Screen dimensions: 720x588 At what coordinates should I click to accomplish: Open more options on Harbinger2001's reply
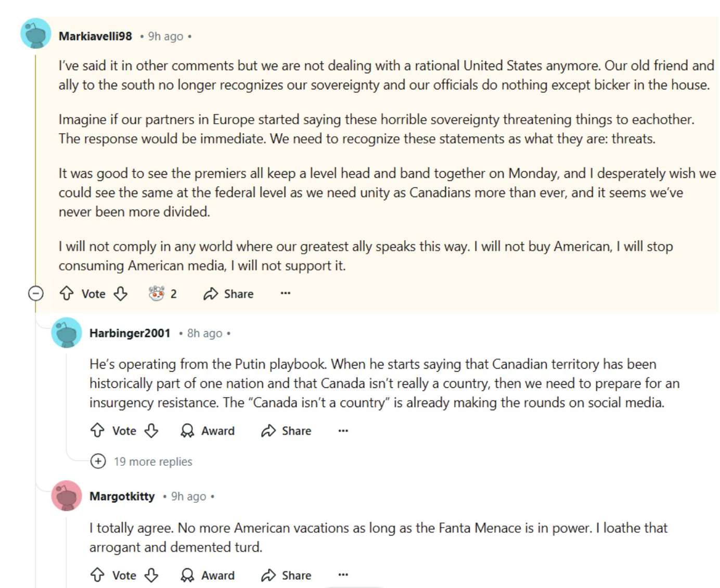pyautogui.click(x=343, y=430)
